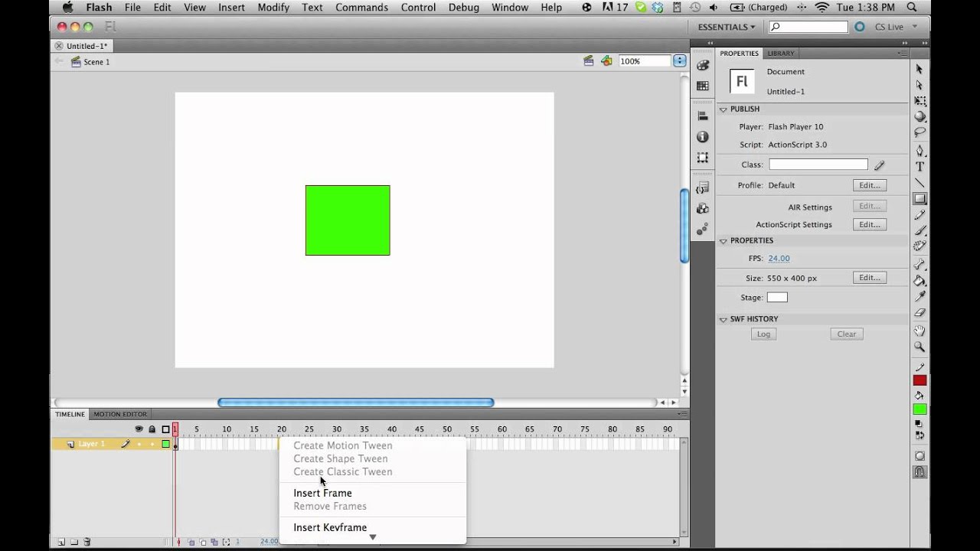Image resolution: width=980 pixels, height=551 pixels.
Task: Open the CS Live dropdown
Action: tap(894, 27)
